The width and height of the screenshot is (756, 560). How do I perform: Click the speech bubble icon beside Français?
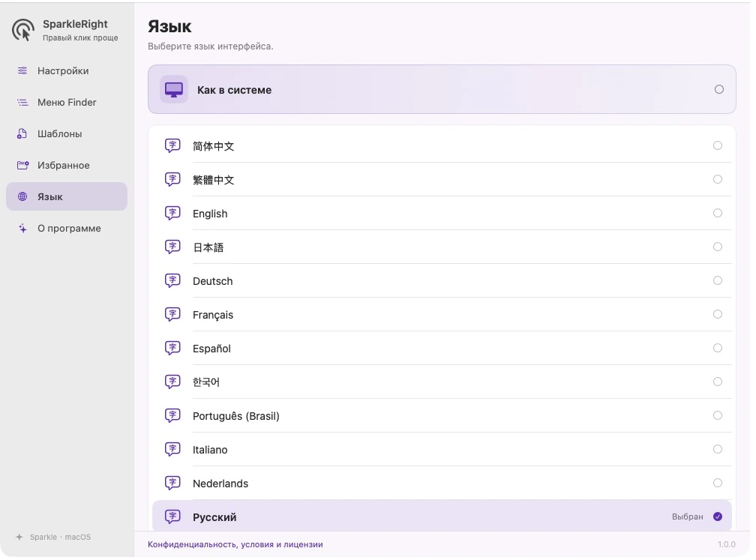pyautogui.click(x=172, y=314)
